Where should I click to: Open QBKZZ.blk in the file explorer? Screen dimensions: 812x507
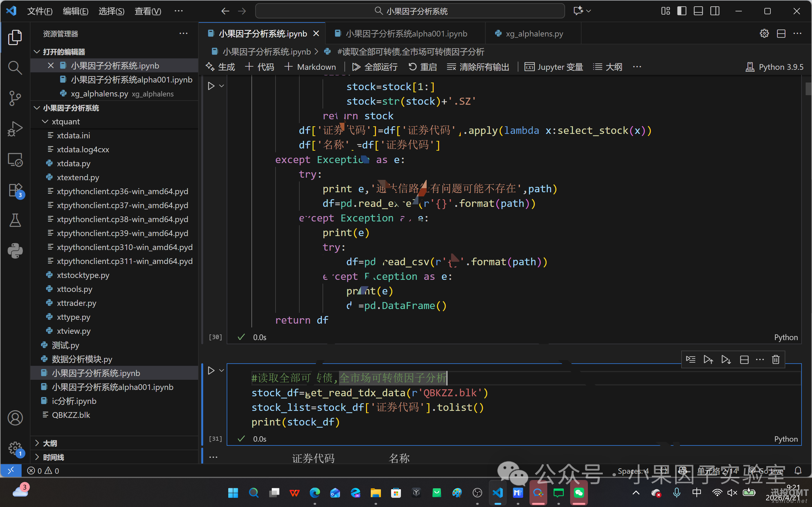71,415
